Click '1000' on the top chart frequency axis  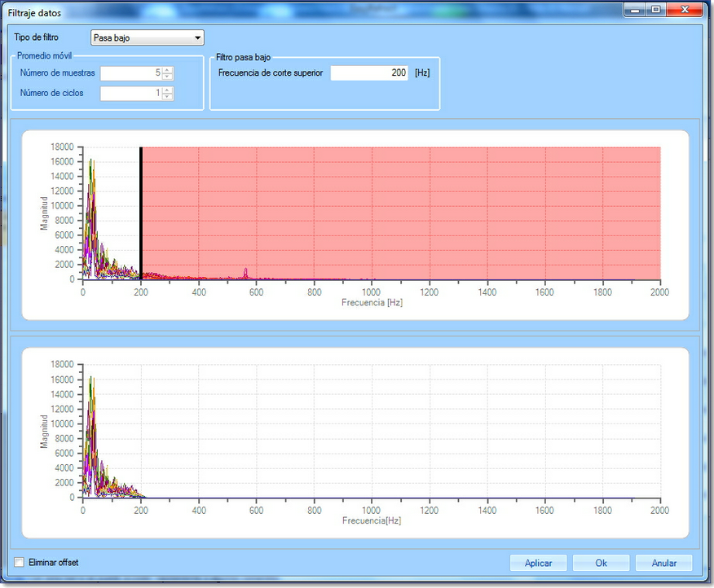point(371,292)
